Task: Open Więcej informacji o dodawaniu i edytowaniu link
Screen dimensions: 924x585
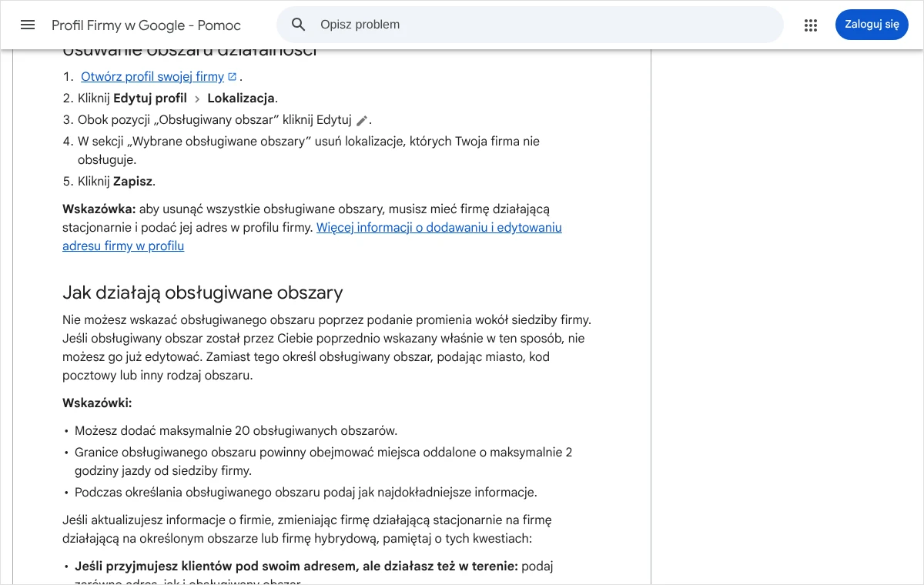Action: 439,228
